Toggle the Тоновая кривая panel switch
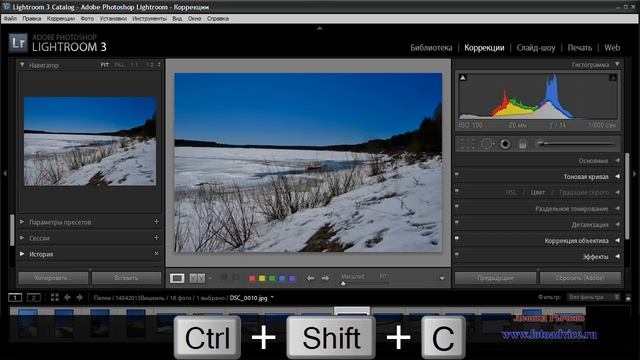Viewport: 640px width, 360px height. 457,174
